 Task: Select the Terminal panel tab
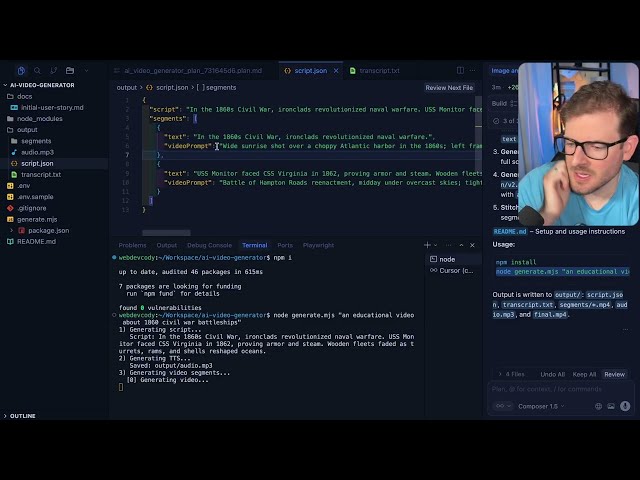tap(255, 245)
